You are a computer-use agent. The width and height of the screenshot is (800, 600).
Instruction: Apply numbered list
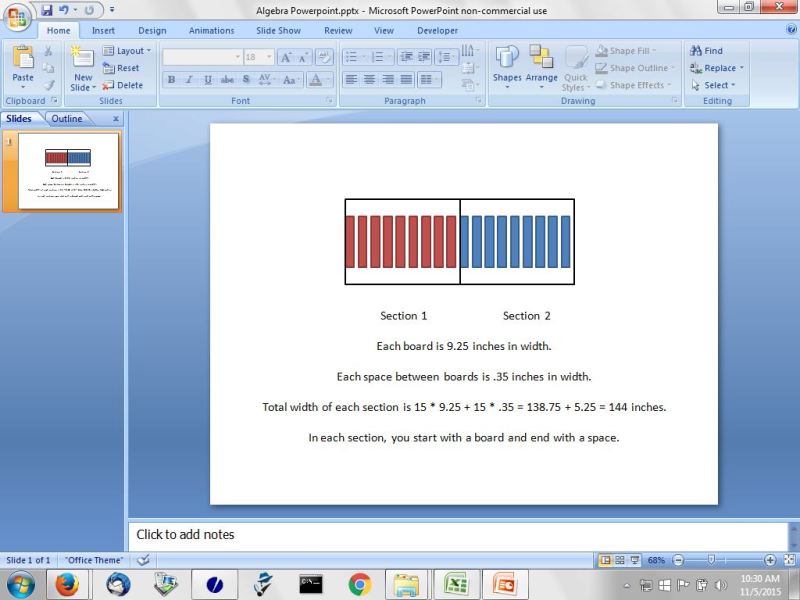pyautogui.click(x=380, y=57)
